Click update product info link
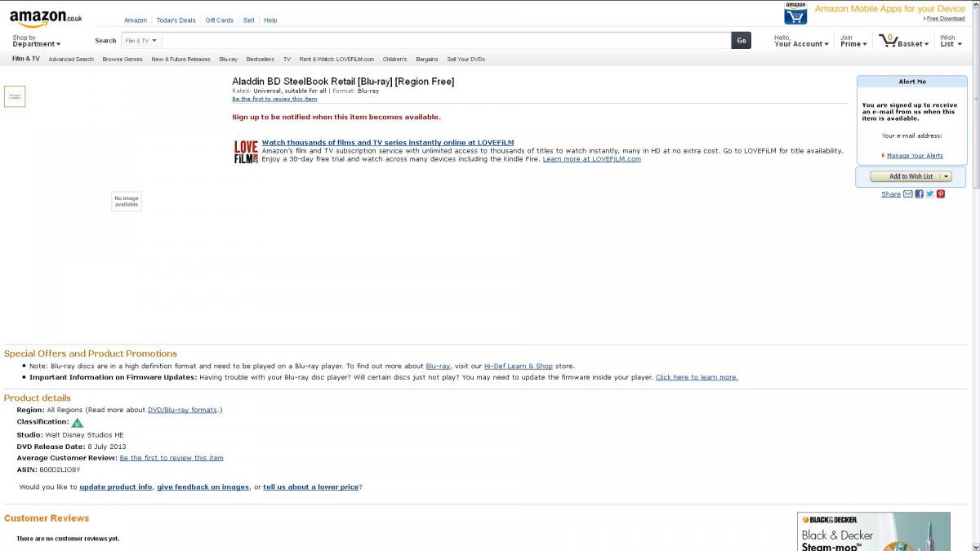980x551 pixels. click(115, 487)
